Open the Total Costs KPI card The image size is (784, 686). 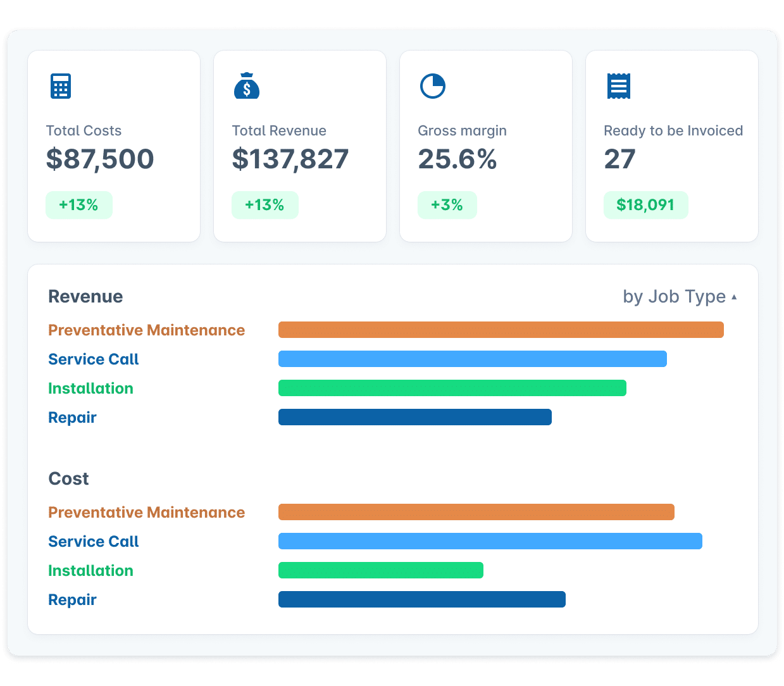pyautogui.click(x=113, y=146)
